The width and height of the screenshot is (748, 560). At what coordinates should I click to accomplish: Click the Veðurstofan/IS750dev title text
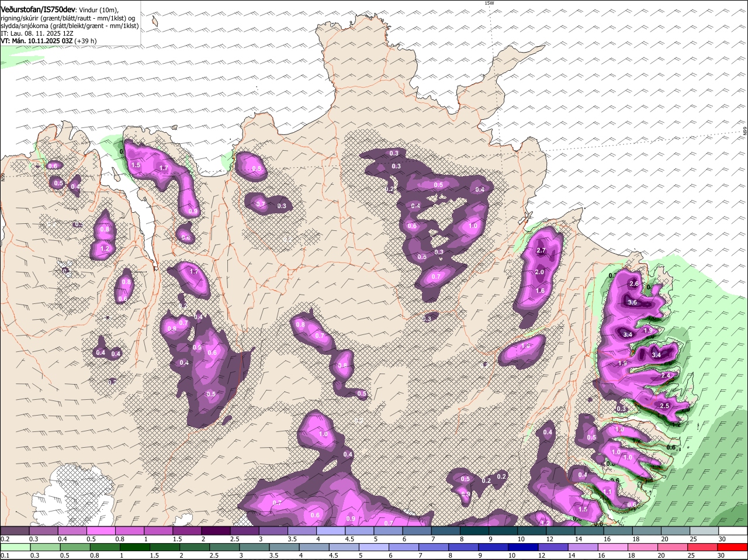(x=38, y=9)
